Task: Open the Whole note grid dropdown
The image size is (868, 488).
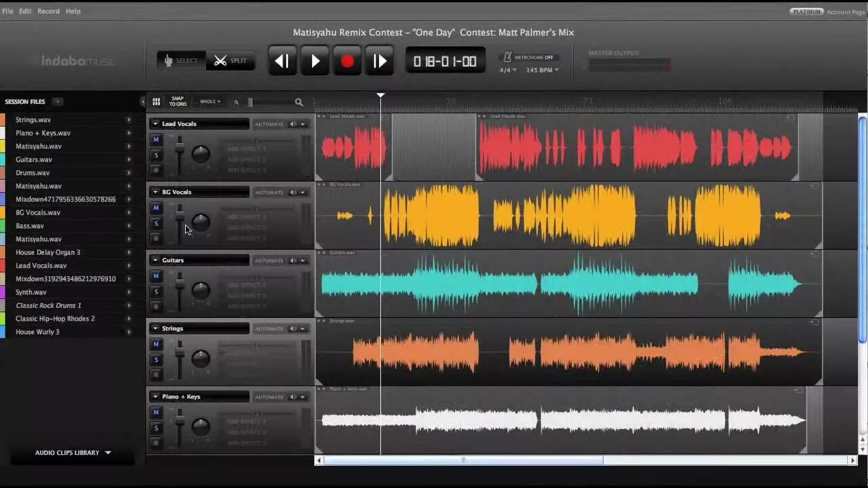Action: pos(210,102)
